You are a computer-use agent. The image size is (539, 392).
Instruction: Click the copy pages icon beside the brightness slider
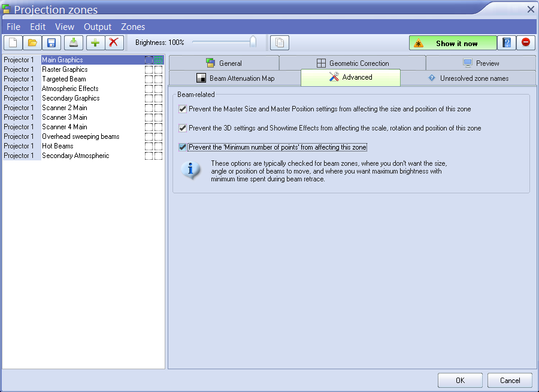click(x=279, y=42)
